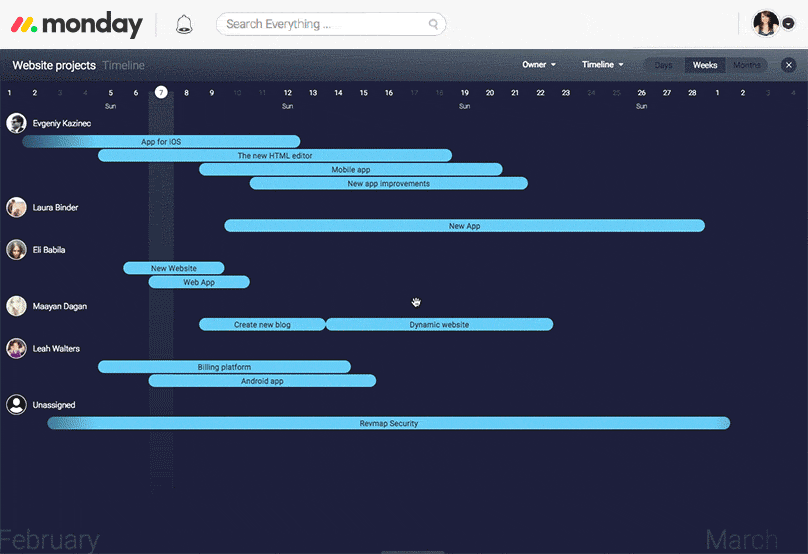Click the Laura Binder name
The image size is (808, 554).
55,207
